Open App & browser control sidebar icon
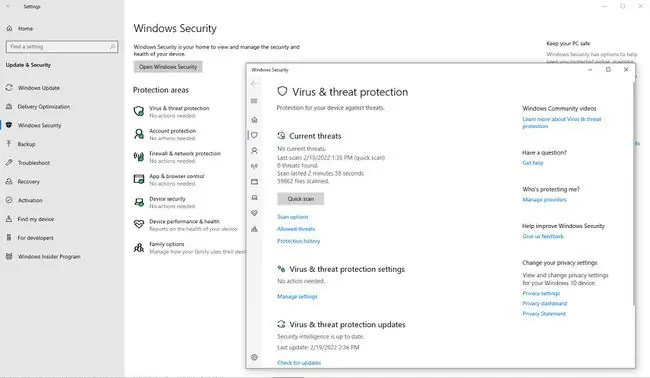Screen dimensions: 650x378 [x=254, y=182]
